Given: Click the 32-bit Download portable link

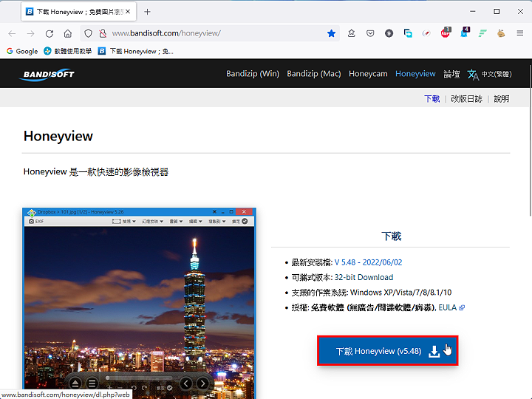Looking at the screenshot, I should tap(364, 277).
